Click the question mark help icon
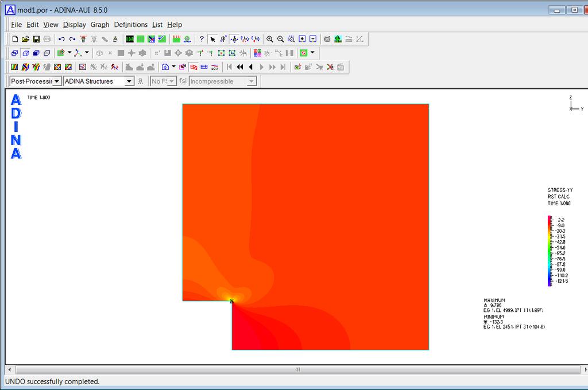 pos(202,39)
